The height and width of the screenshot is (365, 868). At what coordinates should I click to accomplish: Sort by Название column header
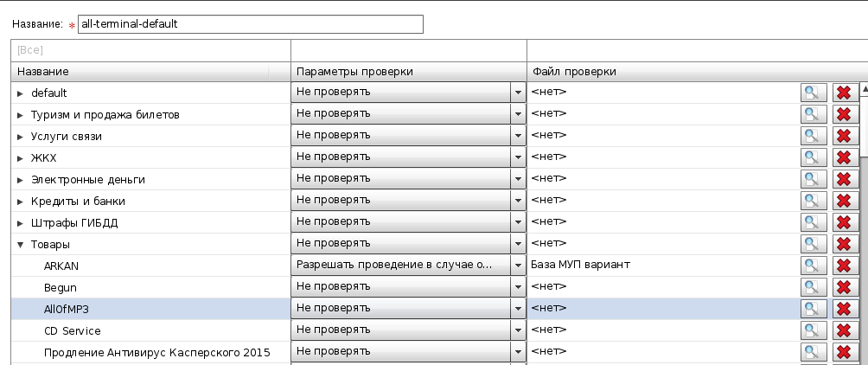tap(150, 72)
